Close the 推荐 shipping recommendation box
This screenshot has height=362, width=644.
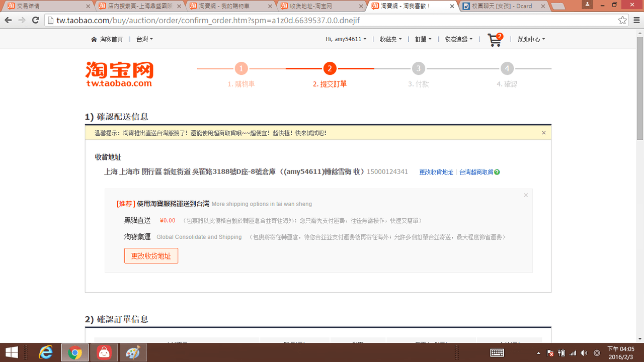pyautogui.click(x=526, y=195)
